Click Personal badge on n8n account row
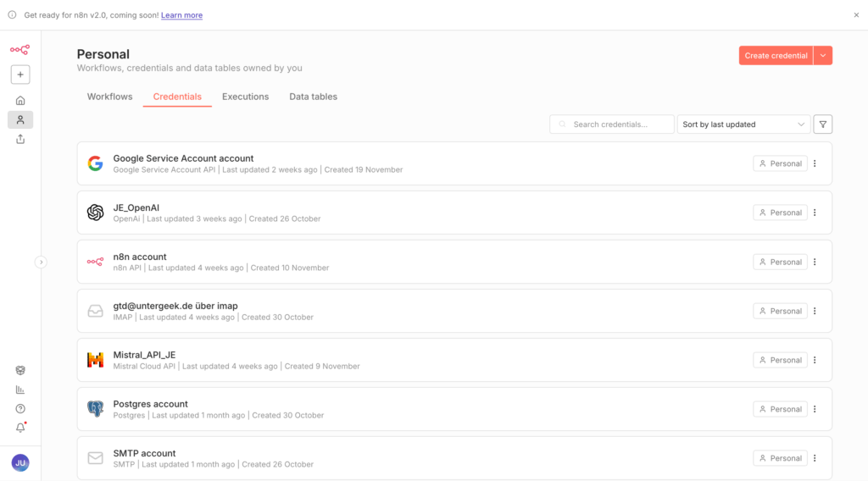The height and width of the screenshot is (481, 868). [x=780, y=262]
